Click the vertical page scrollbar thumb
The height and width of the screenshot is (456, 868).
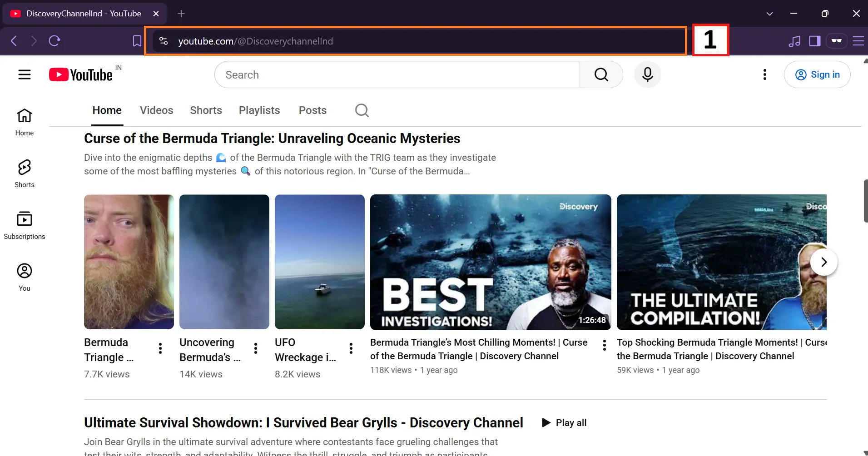click(x=865, y=201)
